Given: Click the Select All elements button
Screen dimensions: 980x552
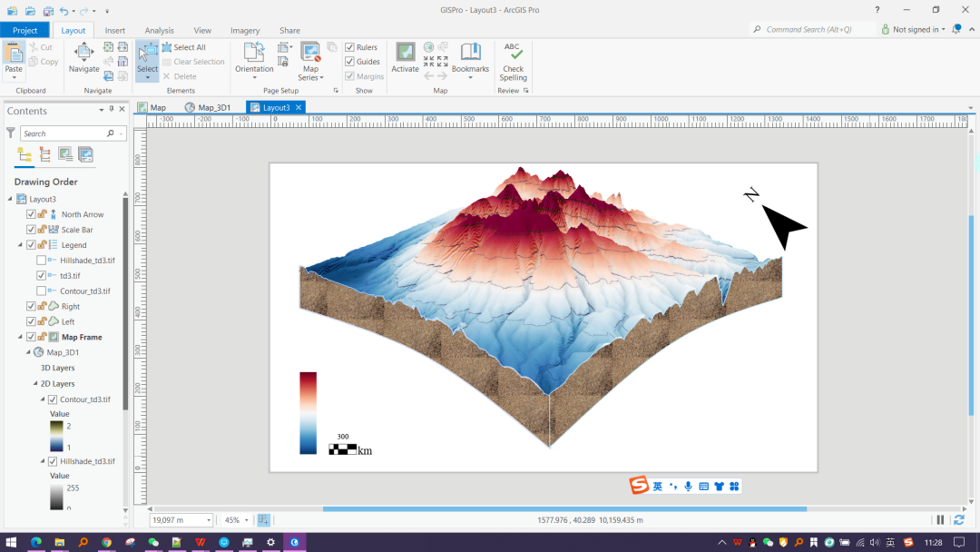Looking at the screenshot, I should pos(183,47).
